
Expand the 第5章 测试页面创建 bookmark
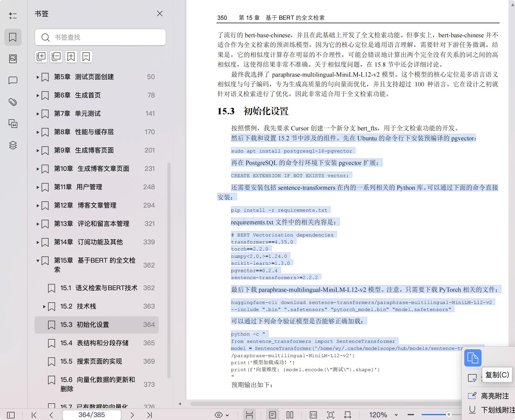coord(38,77)
